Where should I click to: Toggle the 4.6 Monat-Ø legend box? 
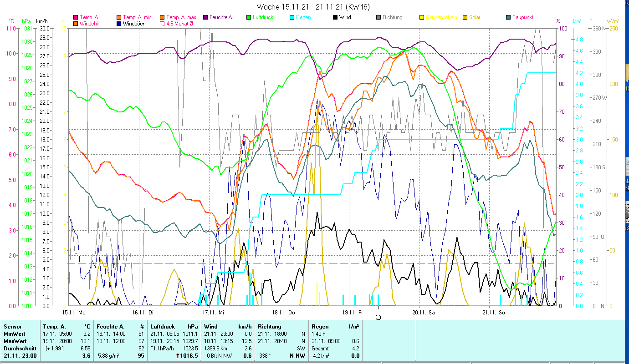tap(162, 24)
